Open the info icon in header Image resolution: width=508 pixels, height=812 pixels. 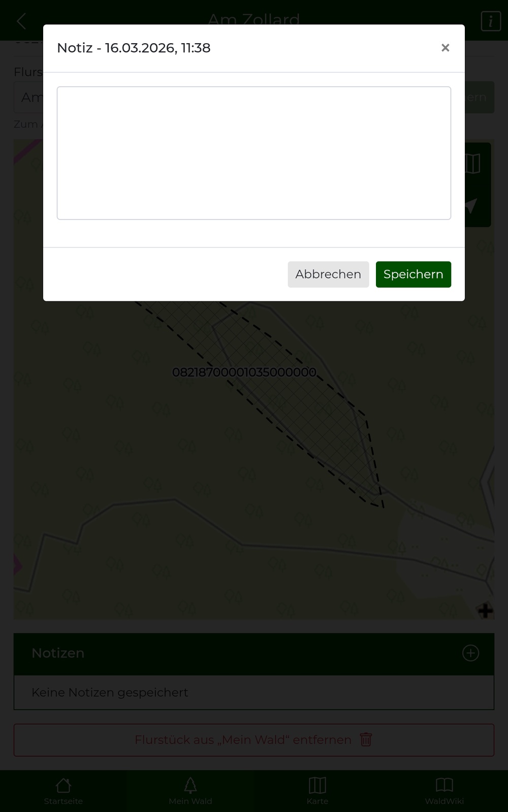pyautogui.click(x=491, y=21)
